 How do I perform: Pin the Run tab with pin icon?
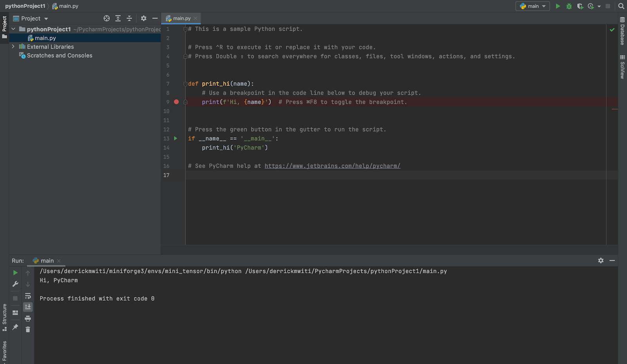click(15, 327)
